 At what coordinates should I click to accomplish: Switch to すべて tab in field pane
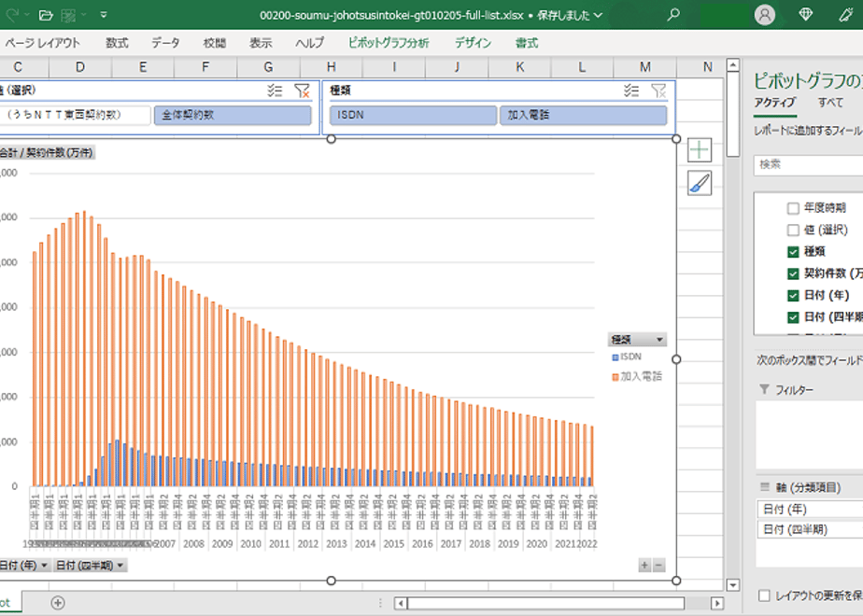point(830,103)
